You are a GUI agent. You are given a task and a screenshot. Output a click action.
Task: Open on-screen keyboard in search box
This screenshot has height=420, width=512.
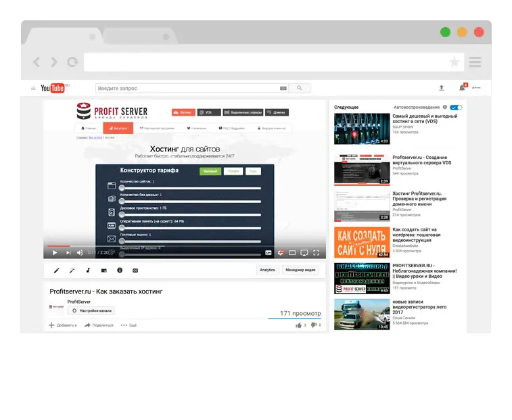pyautogui.click(x=283, y=88)
